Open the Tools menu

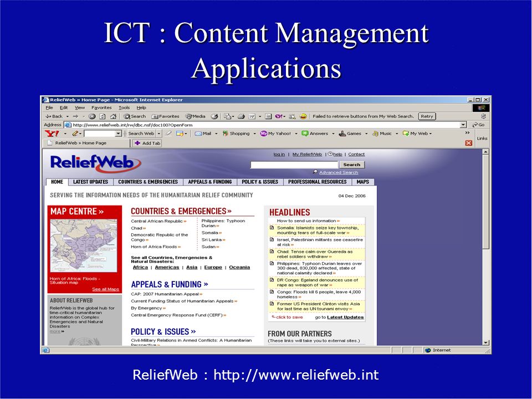coord(124,108)
